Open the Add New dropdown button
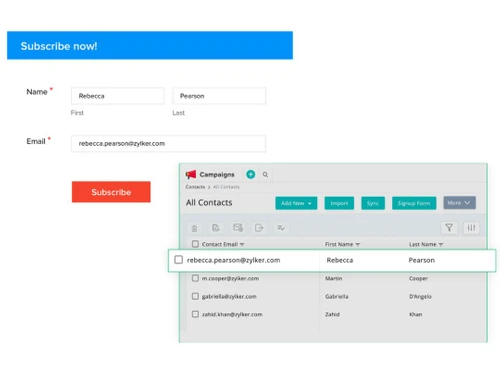This screenshot has height=375, width=500. [296, 203]
